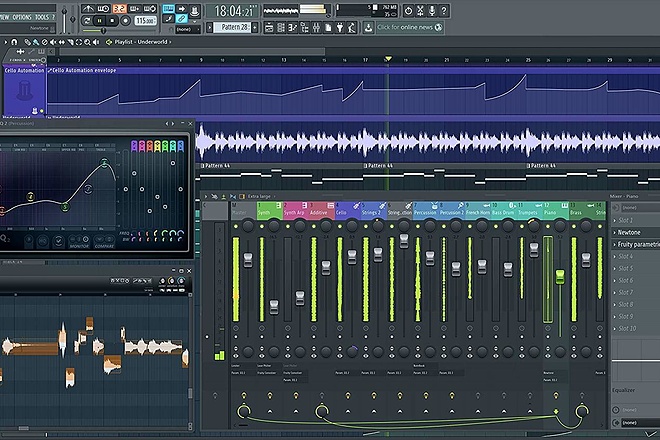Select the Synth Arp mixer track
The height and width of the screenshot is (440, 660).
pos(295,209)
